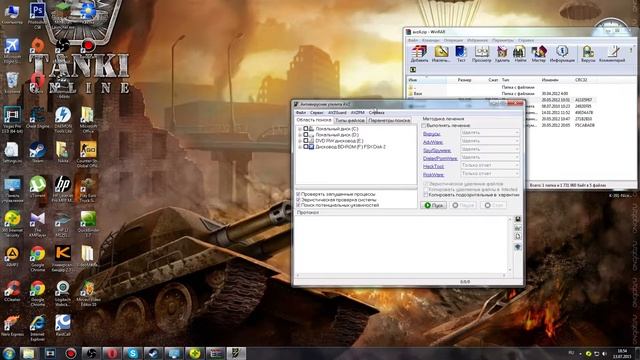This screenshot has height=360, width=640.
Task: Click the Delete (Удалить) icon in WinRAR
Action: point(502,53)
